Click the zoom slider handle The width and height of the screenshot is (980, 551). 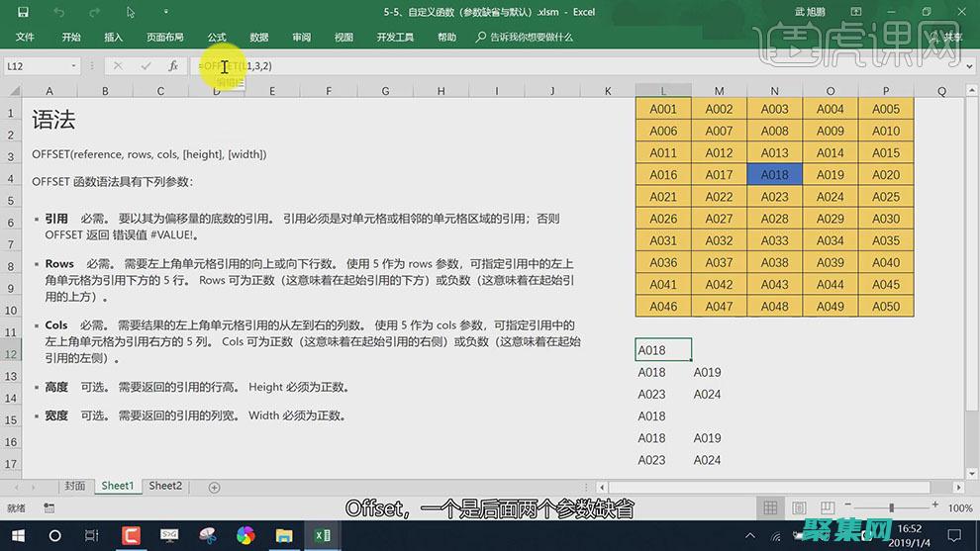pos(892,507)
